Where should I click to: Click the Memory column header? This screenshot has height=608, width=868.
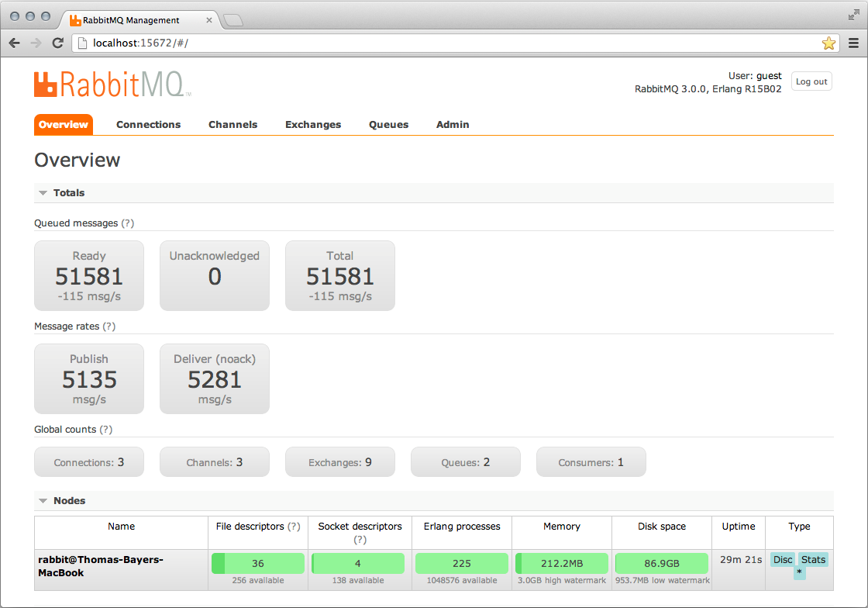(x=562, y=526)
